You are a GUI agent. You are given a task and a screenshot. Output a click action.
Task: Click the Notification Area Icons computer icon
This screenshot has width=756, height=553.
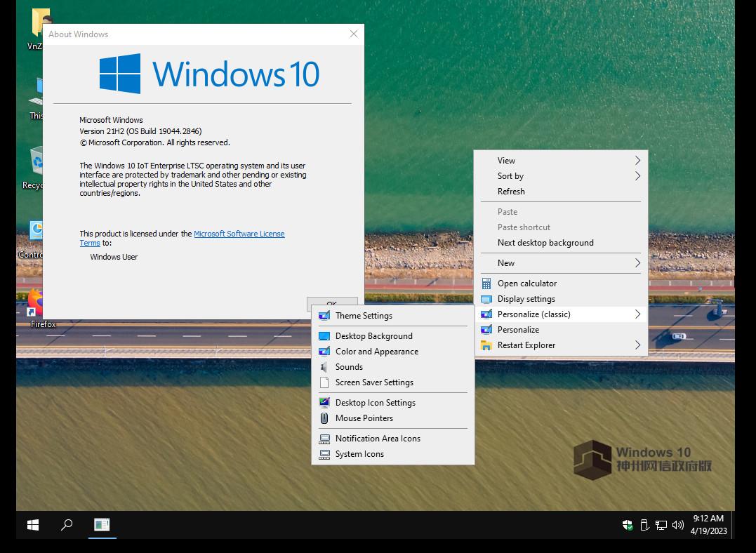coord(324,439)
